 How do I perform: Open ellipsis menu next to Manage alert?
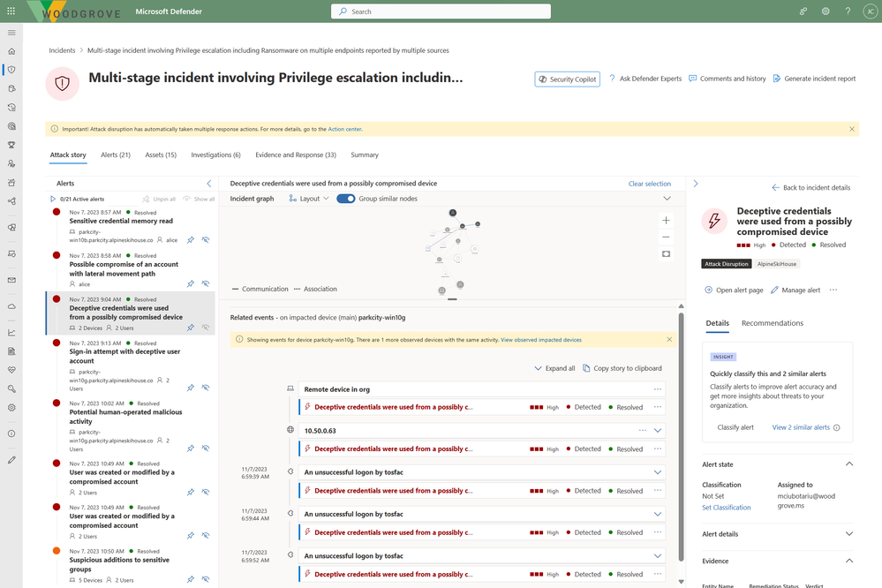833,290
